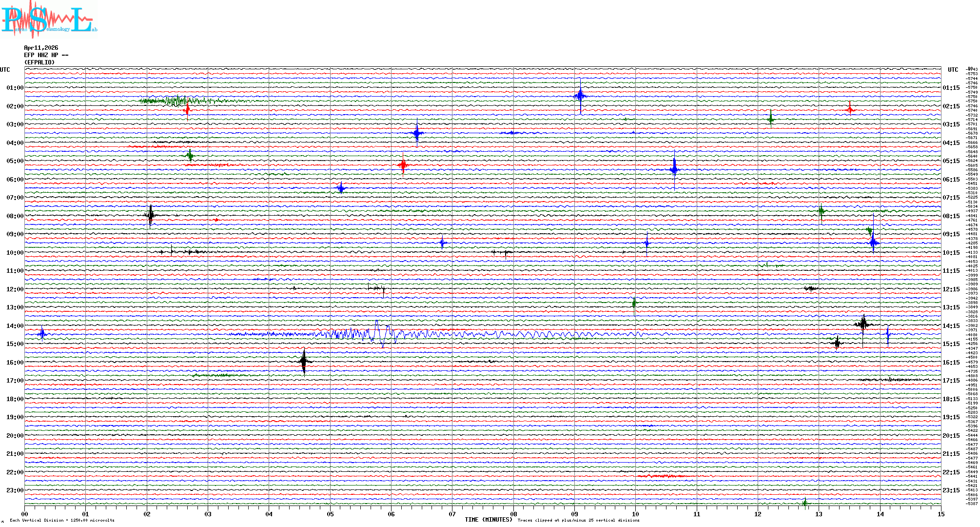This screenshot has width=980, height=527.
Task: Click the black spike below 15:45 row
Action: 304,362
